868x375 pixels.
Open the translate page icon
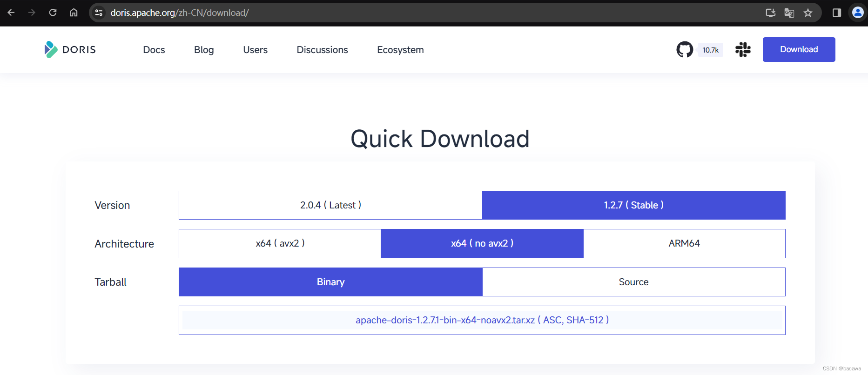[789, 13]
